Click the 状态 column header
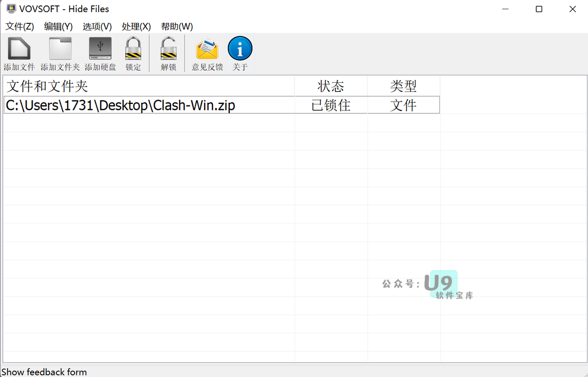The width and height of the screenshot is (588, 377). point(331,86)
